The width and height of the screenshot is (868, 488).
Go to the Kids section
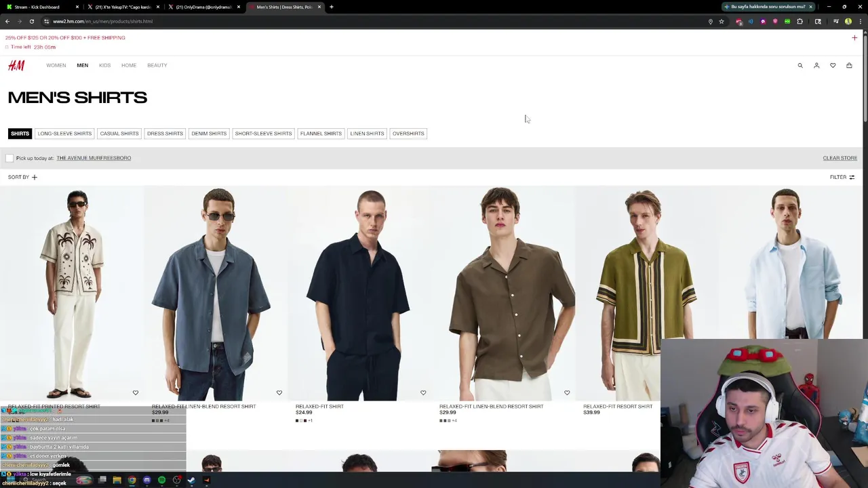104,65
